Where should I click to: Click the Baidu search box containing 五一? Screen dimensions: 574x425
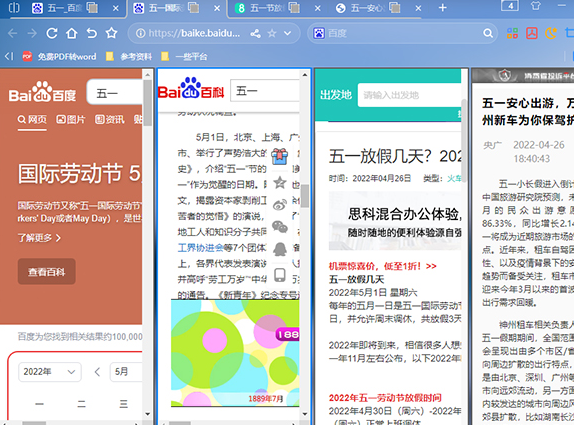coord(114,93)
